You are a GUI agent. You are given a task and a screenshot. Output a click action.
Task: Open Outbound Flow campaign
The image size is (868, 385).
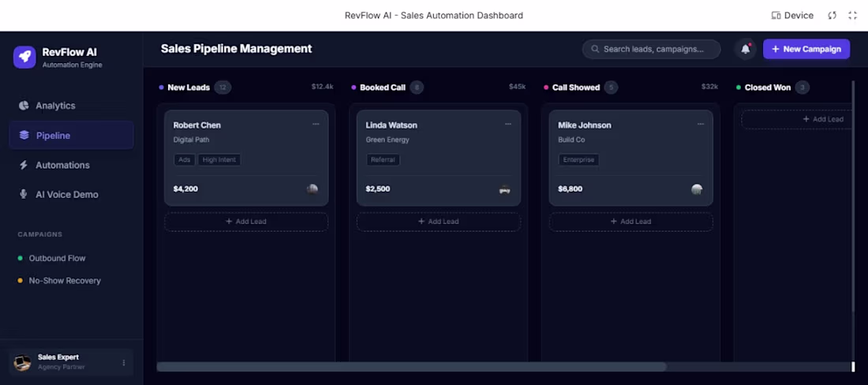point(51,258)
